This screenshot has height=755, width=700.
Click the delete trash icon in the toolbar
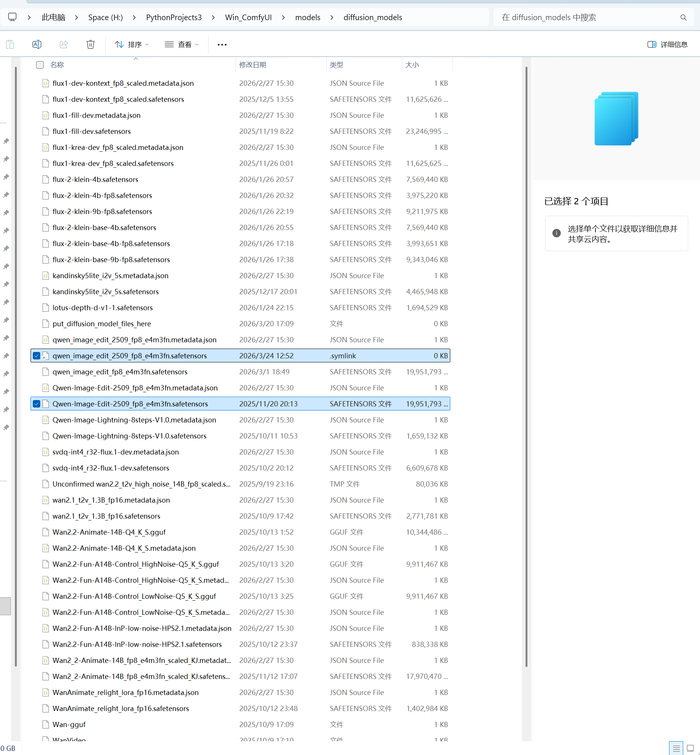(91, 44)
